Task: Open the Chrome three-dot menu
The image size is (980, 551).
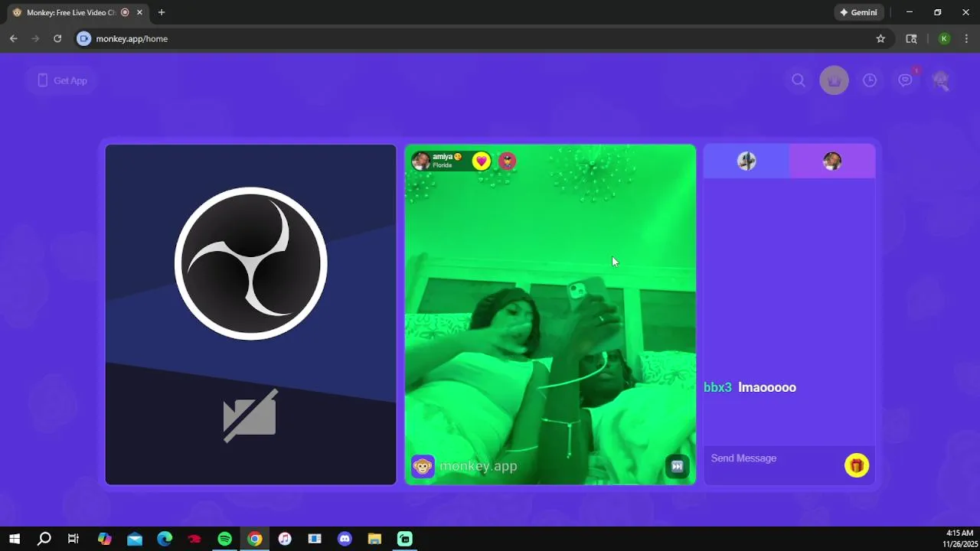Action: point(966,38)
